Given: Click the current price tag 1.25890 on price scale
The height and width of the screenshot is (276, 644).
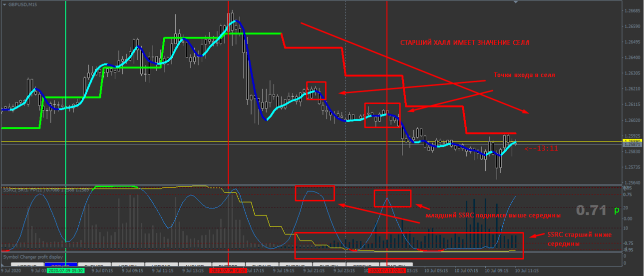Looking at the screenshot, I should pyautogui.click(x=632, y=141).
